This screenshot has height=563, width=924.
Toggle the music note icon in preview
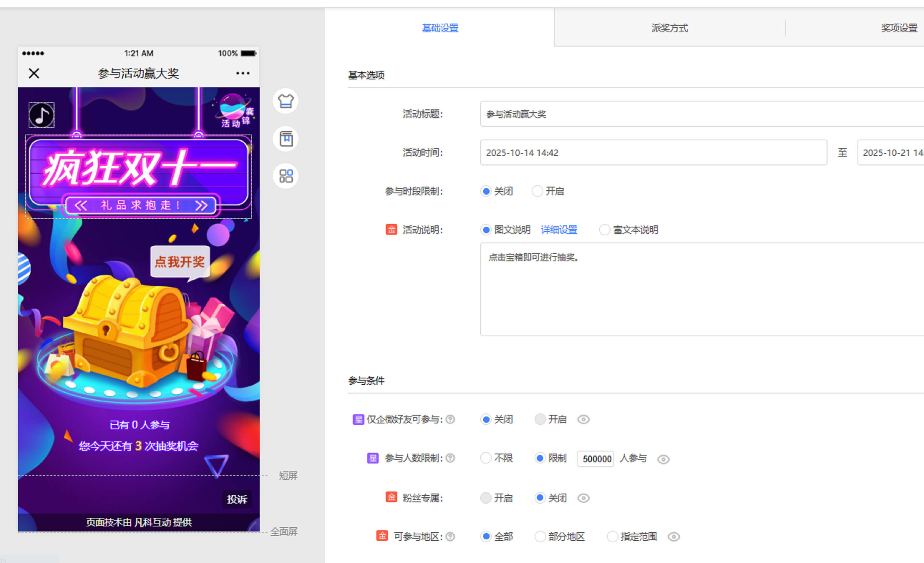41,115
